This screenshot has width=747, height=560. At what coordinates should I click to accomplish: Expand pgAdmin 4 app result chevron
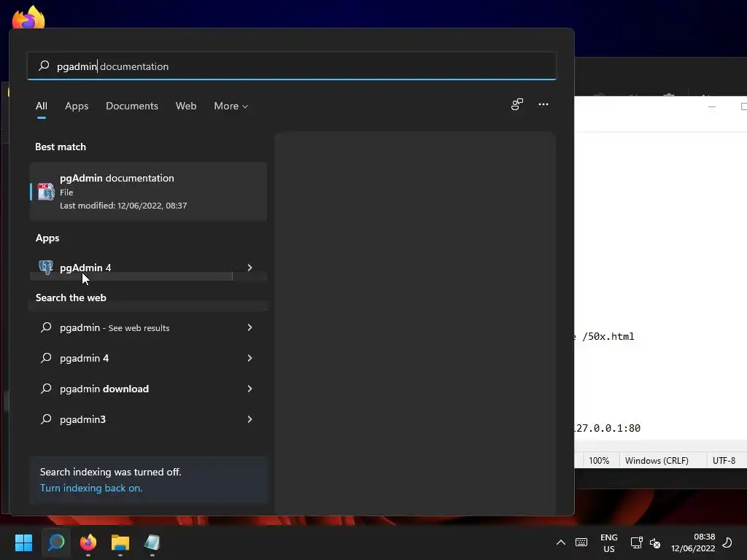tap(249, 268)
